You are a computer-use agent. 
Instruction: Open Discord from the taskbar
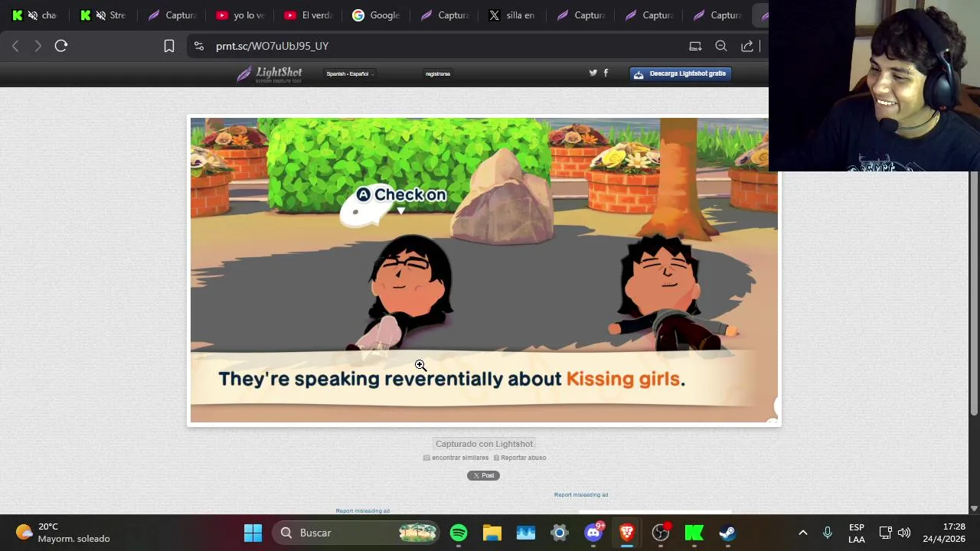tap(593, 533)
